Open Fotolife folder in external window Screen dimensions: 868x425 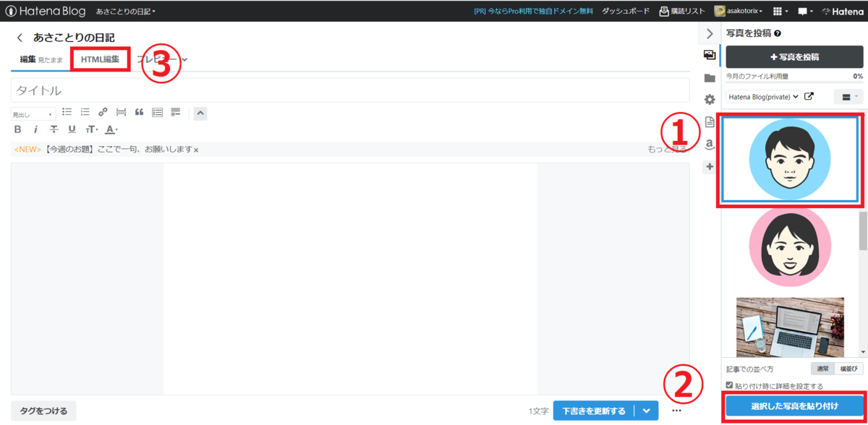(809, 96)
